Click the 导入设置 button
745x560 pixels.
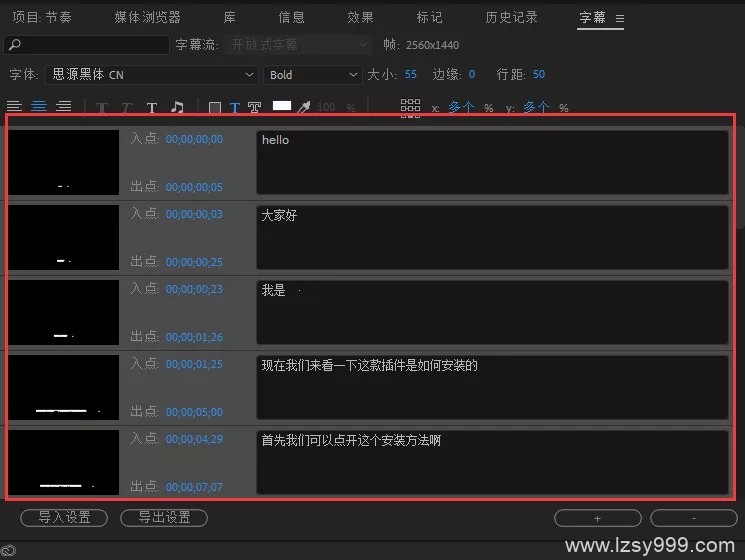click(x=64, y=517)
